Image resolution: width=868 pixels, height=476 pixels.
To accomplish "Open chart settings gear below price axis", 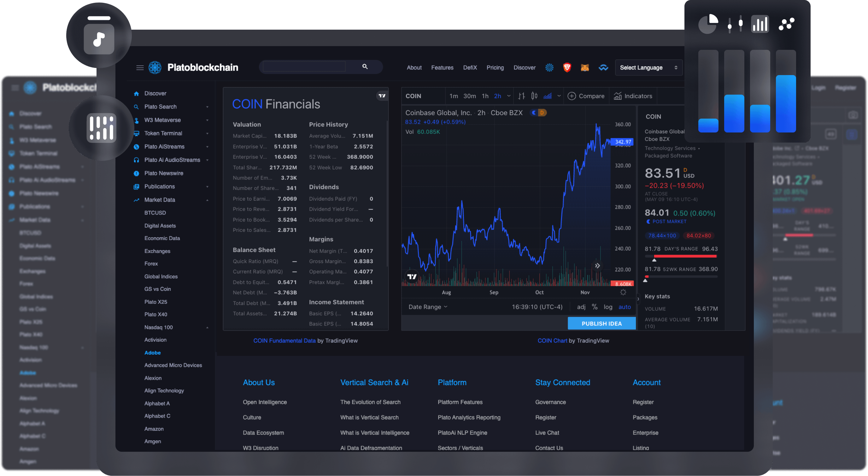I will [x=623, y=292].
